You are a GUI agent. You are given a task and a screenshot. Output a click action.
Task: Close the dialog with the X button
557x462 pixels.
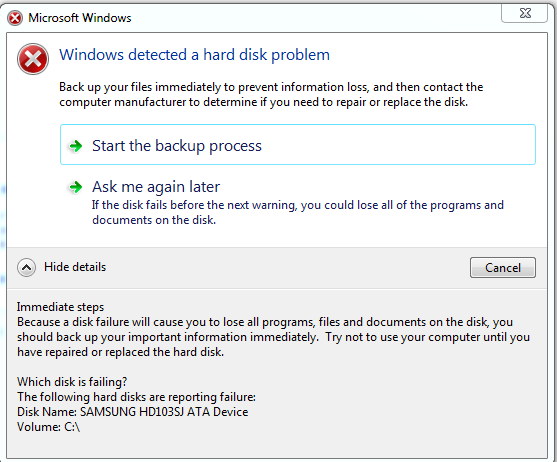(x=524, y=13)
